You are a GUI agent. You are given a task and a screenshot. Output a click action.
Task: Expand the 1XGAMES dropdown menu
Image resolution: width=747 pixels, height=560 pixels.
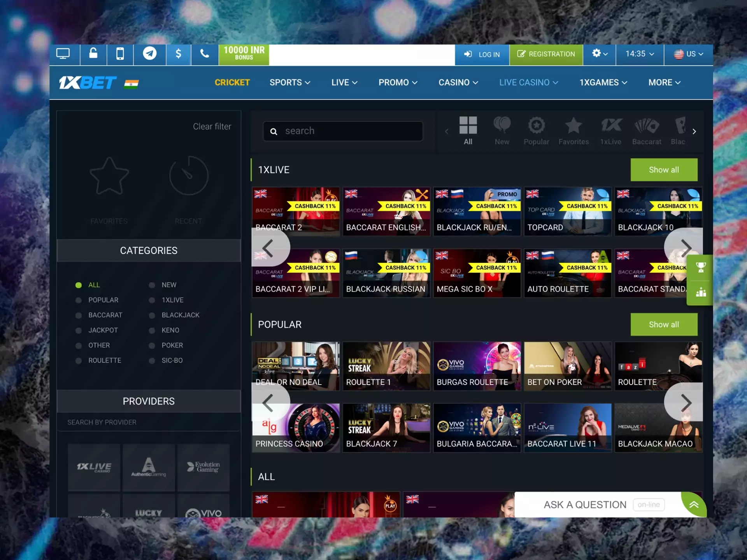point(603,82)
